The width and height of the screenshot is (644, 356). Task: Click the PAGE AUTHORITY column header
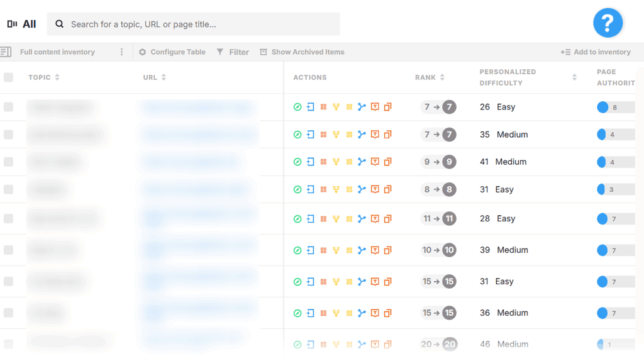tap(616, 77)
